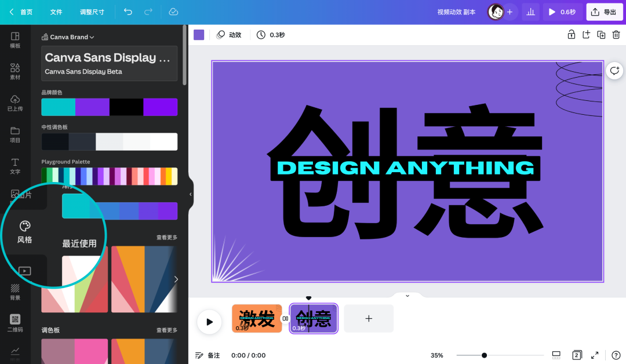
Task: Open the 项目 projects folder tab
Action: (x=15, y=134)
